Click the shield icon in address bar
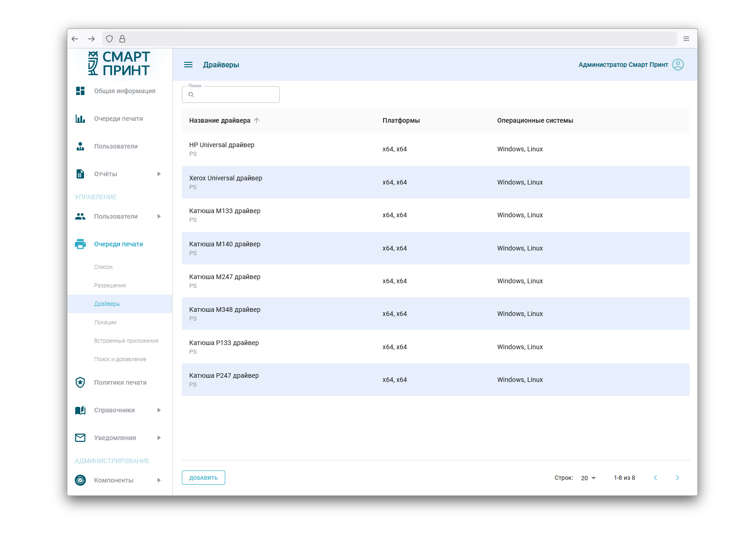756x536 pixels. pos(109,39)
